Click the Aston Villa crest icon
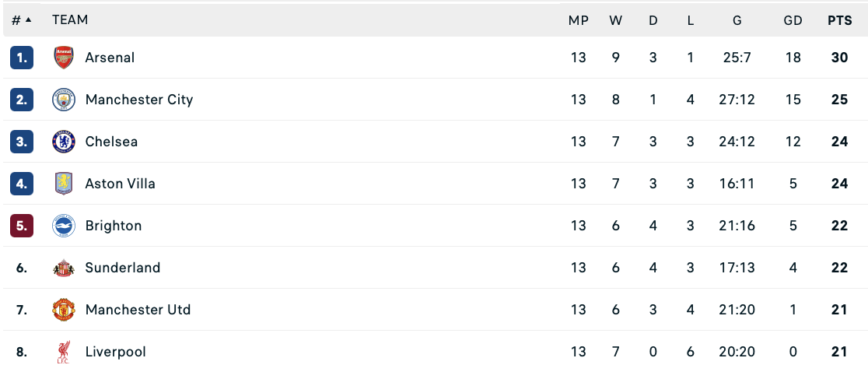 point(63,184)
